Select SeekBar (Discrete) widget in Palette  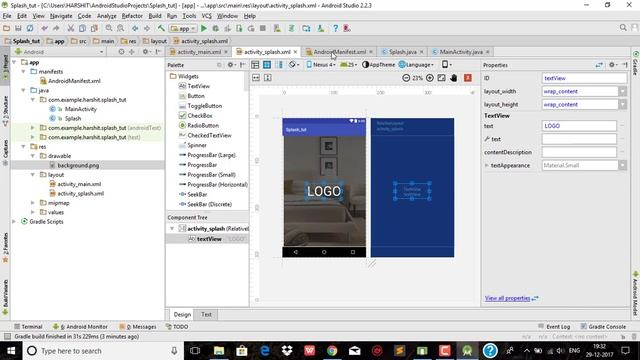click(205, 204)
